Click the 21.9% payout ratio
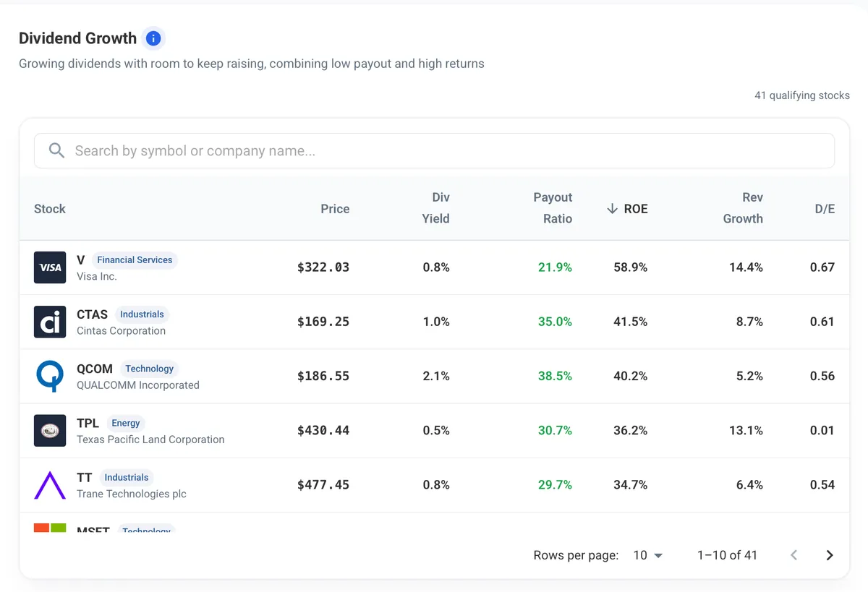The image size is (868, 592). click(x=555, y=267)
